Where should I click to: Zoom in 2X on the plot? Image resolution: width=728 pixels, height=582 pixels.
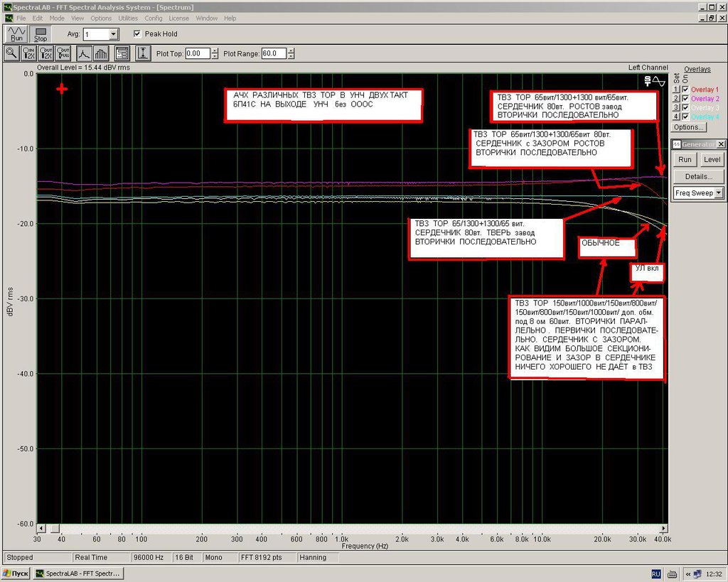click(x=28, y=53)
